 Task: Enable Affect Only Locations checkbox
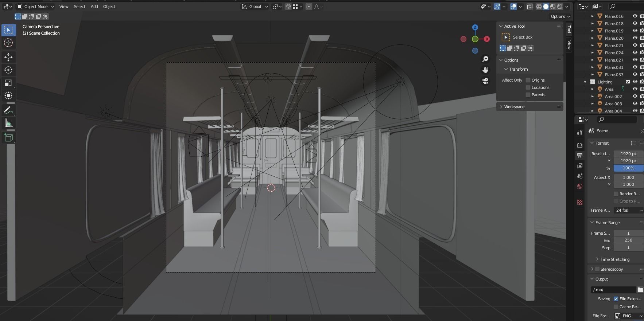click(x=528, y=87)
